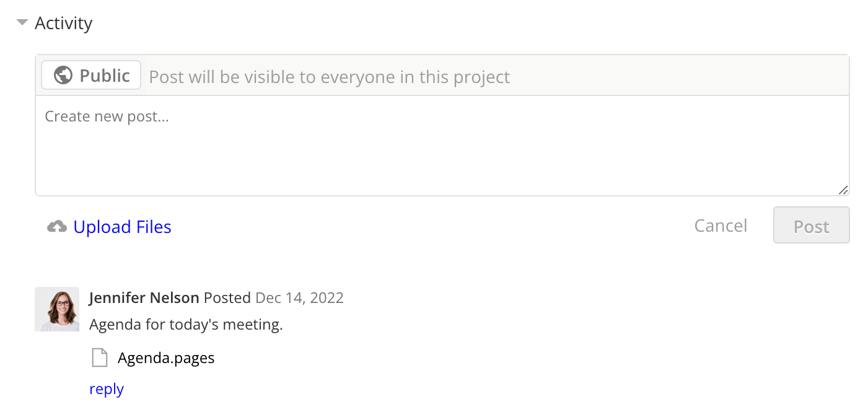Click the Activity section heading

click(x=63, y=23)
